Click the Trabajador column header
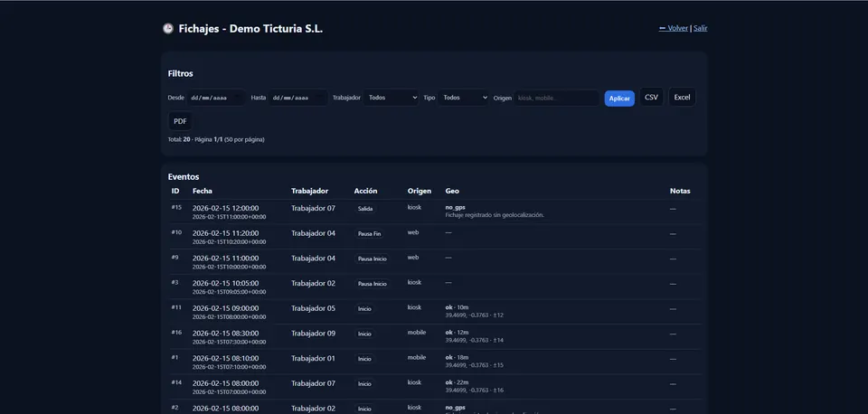 click(x=309, y=191)
